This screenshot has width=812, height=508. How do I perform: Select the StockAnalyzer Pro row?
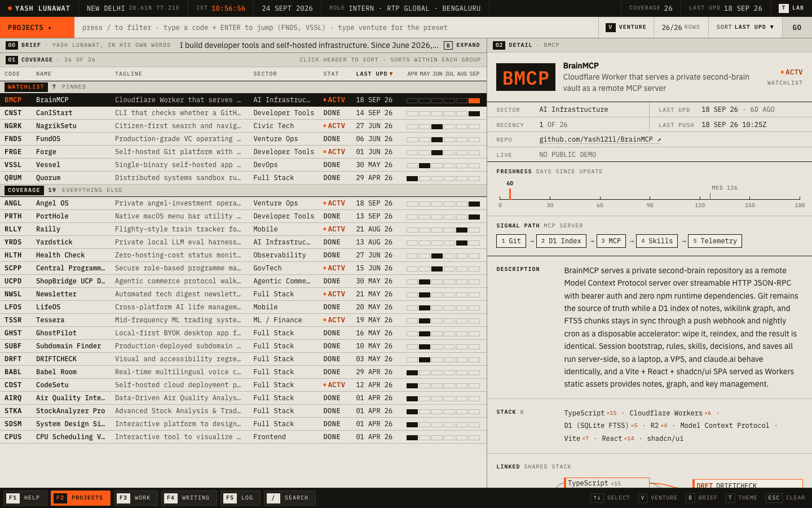pos(243,411)
